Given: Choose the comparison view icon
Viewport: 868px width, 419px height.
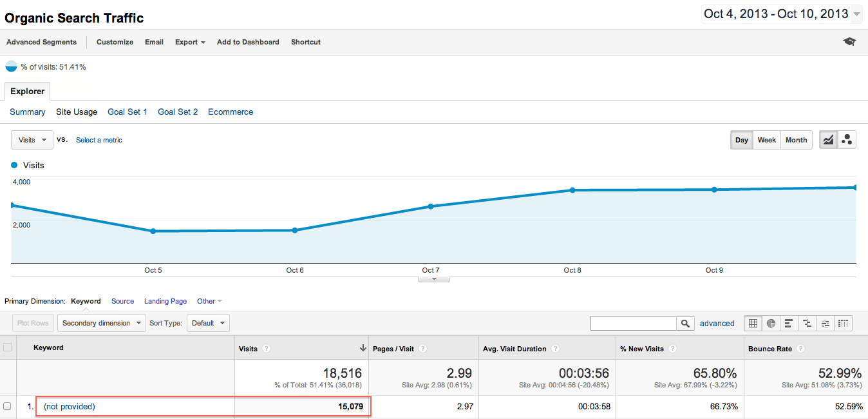Looking at the screenshot, I should pos(807,324).
